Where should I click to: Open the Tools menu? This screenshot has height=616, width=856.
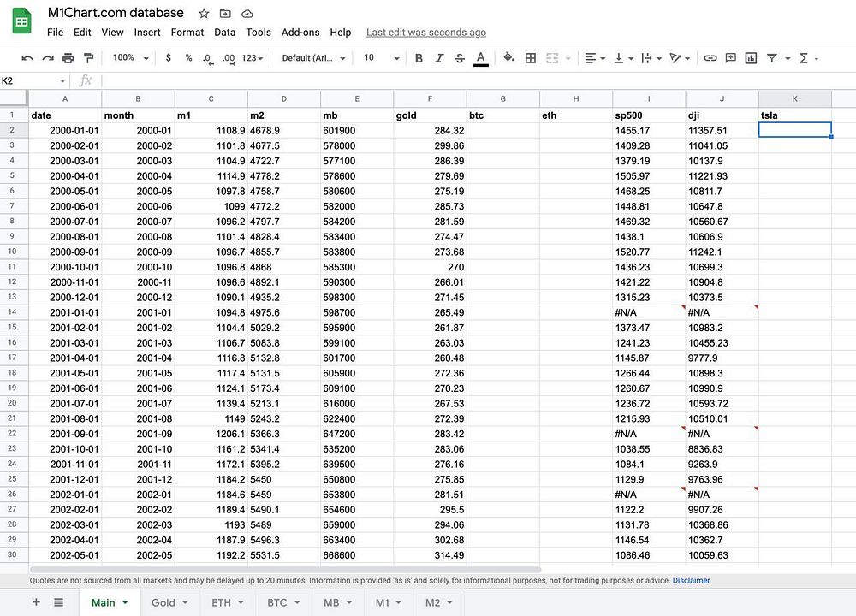click(259, 33)
